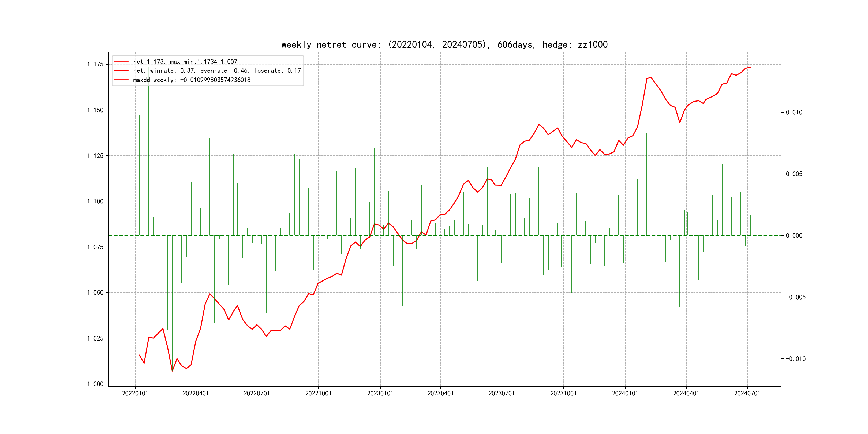Click the red line swatch for maxdd_weekly

[x=121, y=80]
